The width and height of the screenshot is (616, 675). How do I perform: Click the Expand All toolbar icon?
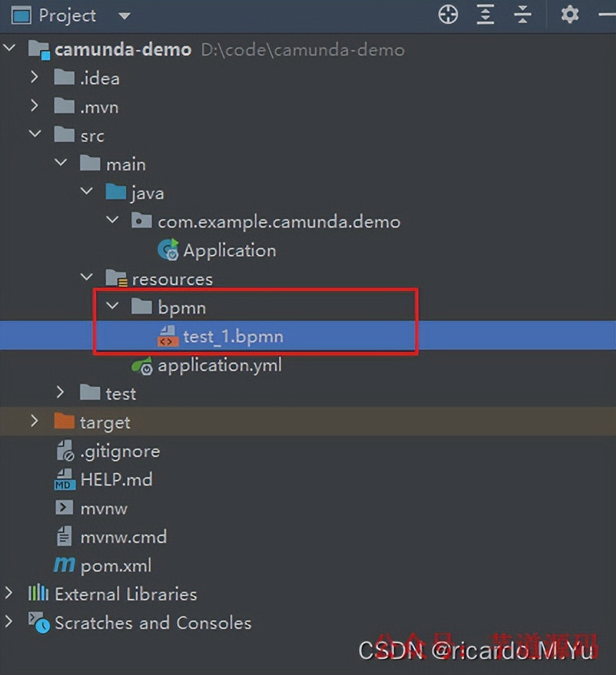pyautogui.click(x=485, y=15)
